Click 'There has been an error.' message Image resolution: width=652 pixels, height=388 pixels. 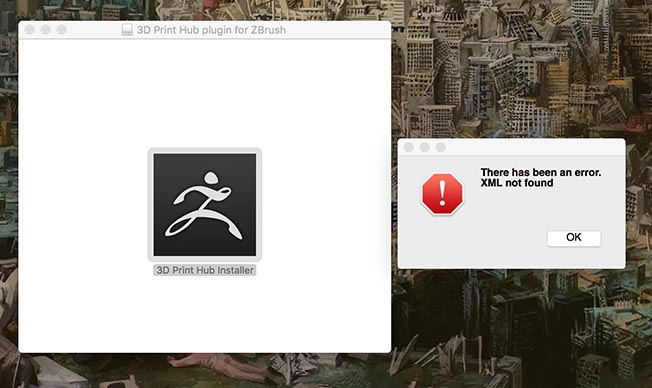[x=541, y=172]
